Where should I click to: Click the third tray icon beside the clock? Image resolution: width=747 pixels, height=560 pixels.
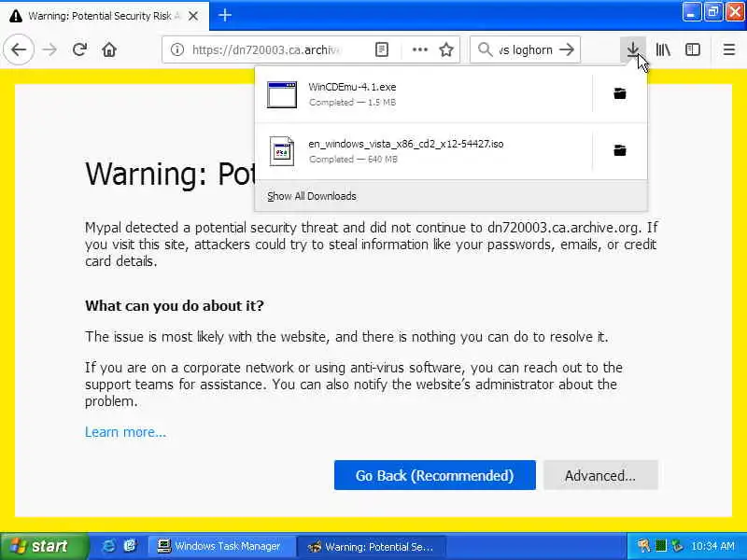coord(676,546)
